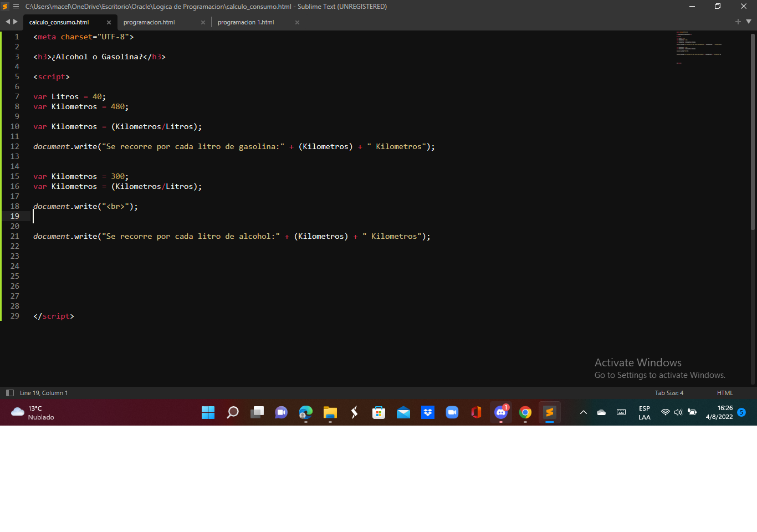The image size is (757, 532).
Task: Click the Line 19, Column 1 status
Action: click(44, 393)
